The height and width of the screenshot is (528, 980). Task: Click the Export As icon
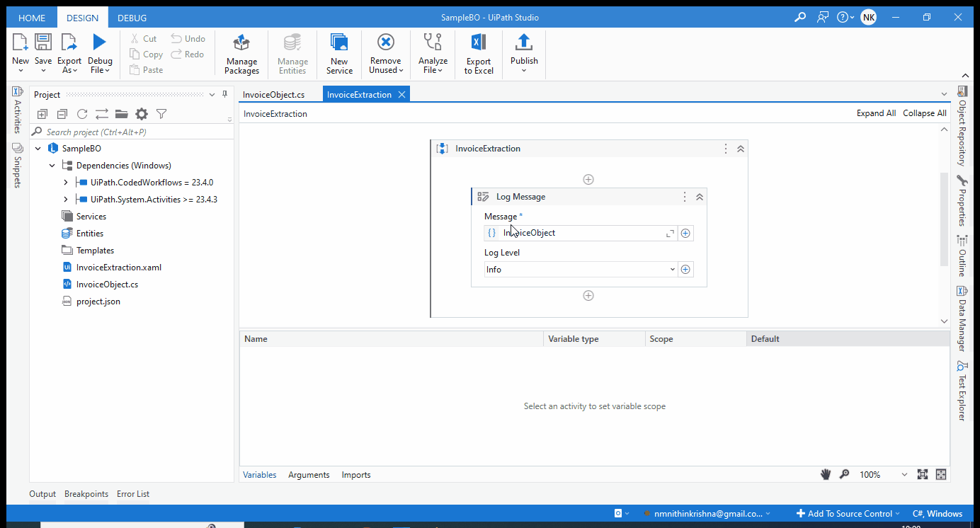pos(69,42)
